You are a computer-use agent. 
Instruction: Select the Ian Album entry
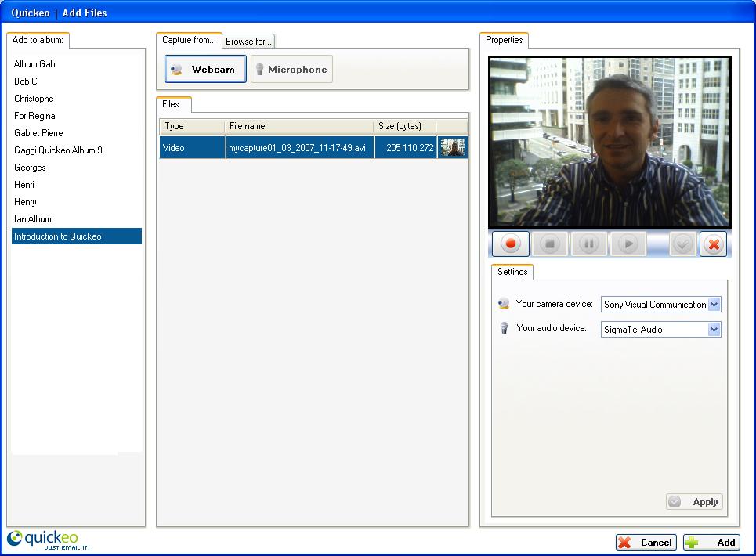pos(77,219)
